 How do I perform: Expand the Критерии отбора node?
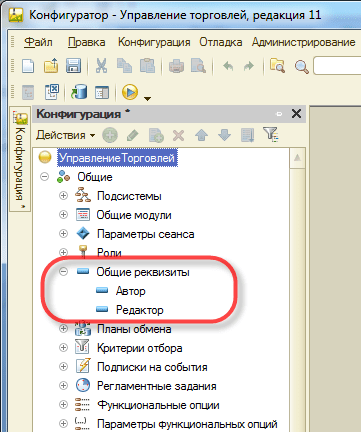(x=63, y=348)
